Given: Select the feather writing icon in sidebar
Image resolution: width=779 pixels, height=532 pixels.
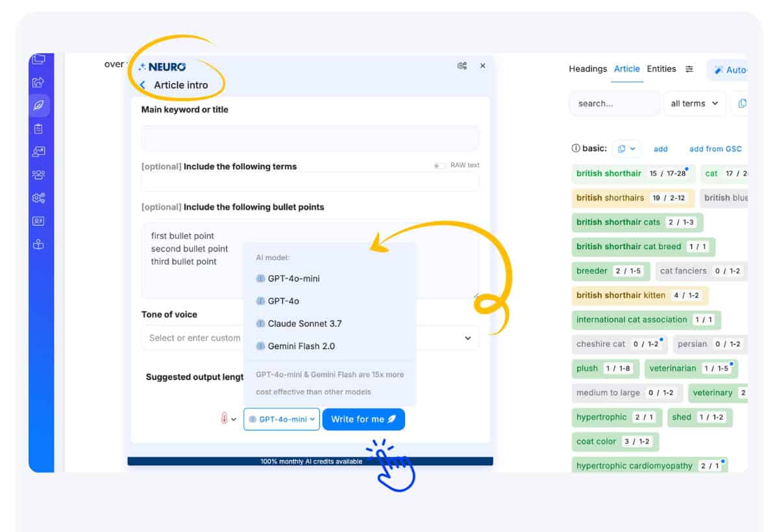Looking at the screenshot, I should point(38,105).
